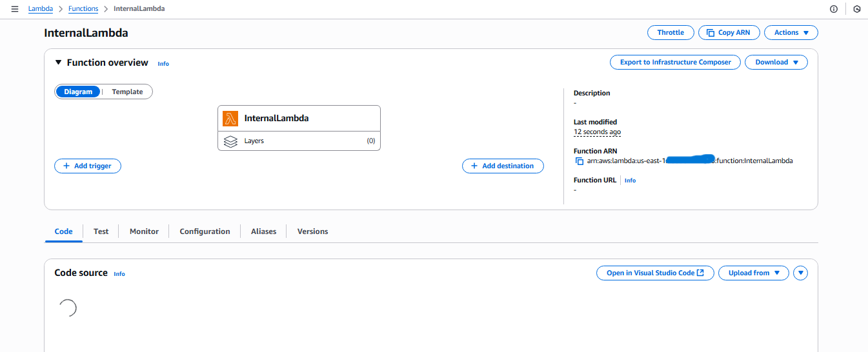The image size is (868, 352).
Task: Click Open in Visual Studio Code
Action: (x=654, y=273)
